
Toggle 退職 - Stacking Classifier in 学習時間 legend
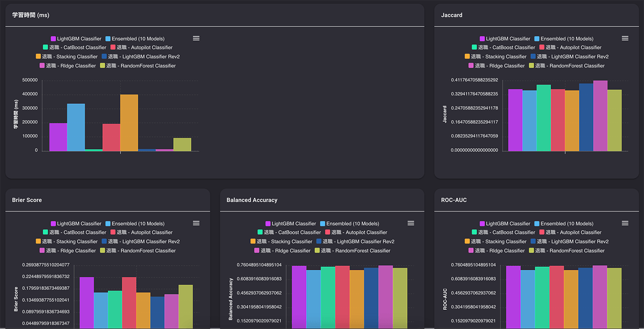[x=67, y=56]
